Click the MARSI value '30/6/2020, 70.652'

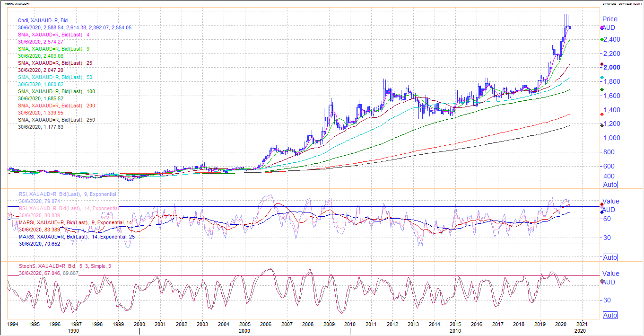tap(39, 244)
